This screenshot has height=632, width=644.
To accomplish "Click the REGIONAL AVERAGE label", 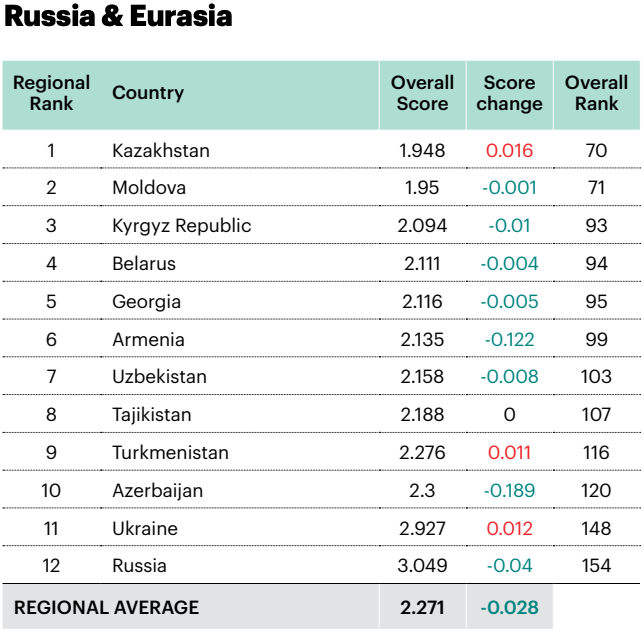I will click(x=106, y=607).
